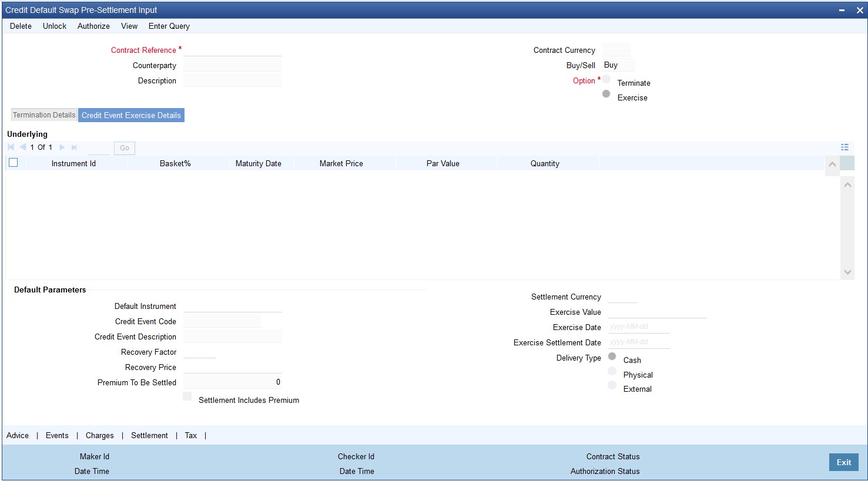Click the Delete menu action
Screen dimensions: 868x481
(x=21, y=26)
